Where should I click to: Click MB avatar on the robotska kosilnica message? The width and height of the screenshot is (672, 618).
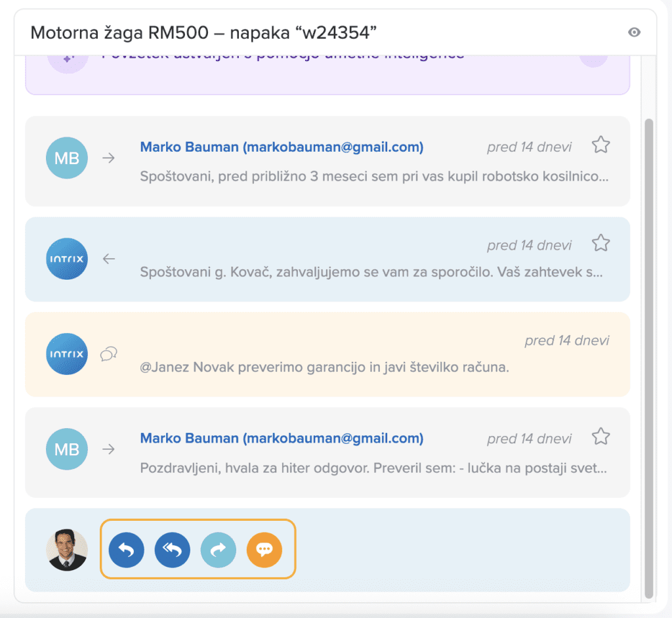click(x=66, y=158)
